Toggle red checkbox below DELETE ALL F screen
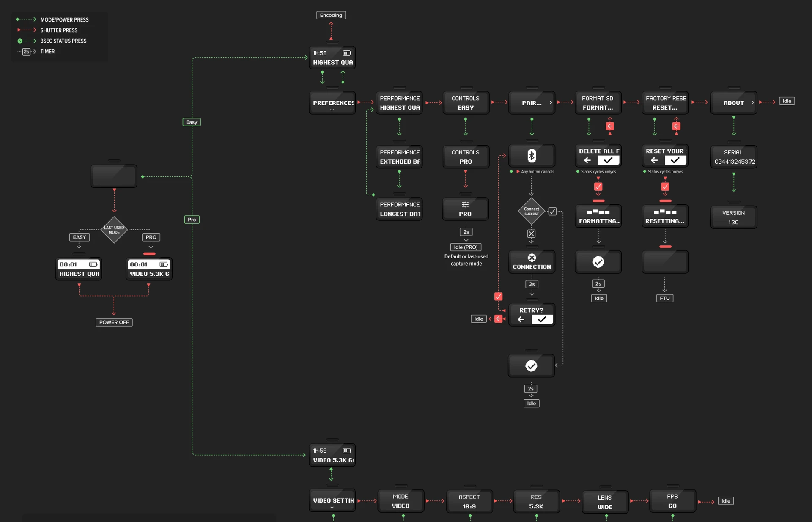Image resolution: width=812 pixels, height=522 pixels. tap(598, 187)
